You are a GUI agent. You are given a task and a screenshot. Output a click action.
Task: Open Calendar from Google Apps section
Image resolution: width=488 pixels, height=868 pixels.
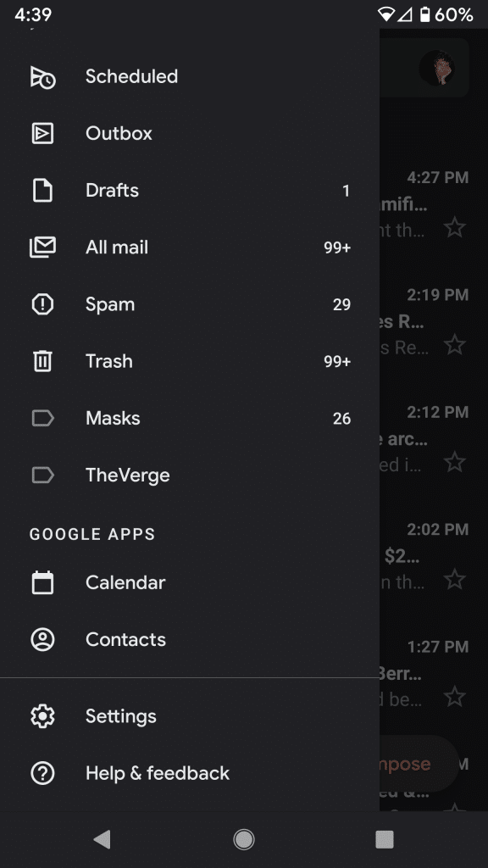pos(125,582)
